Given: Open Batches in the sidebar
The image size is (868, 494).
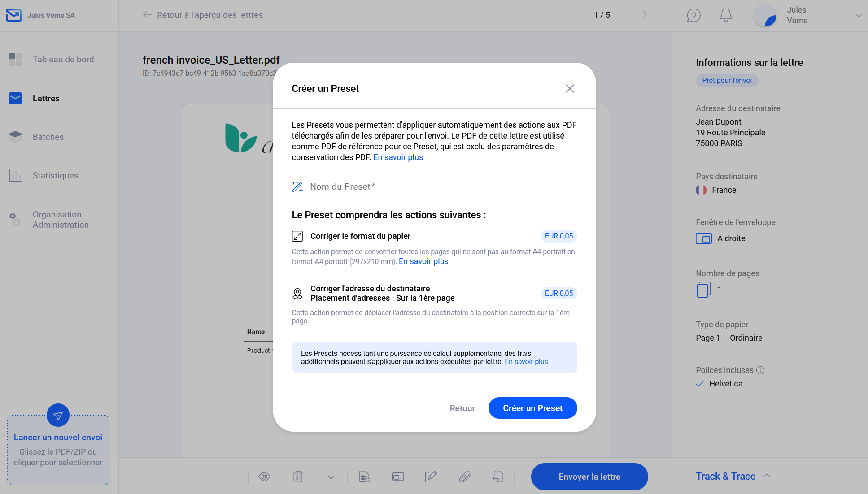Looking at the screenshot, I should coord(48,137).
